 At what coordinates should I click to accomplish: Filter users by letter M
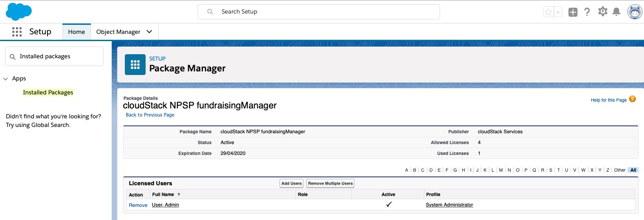coord(501,170)
